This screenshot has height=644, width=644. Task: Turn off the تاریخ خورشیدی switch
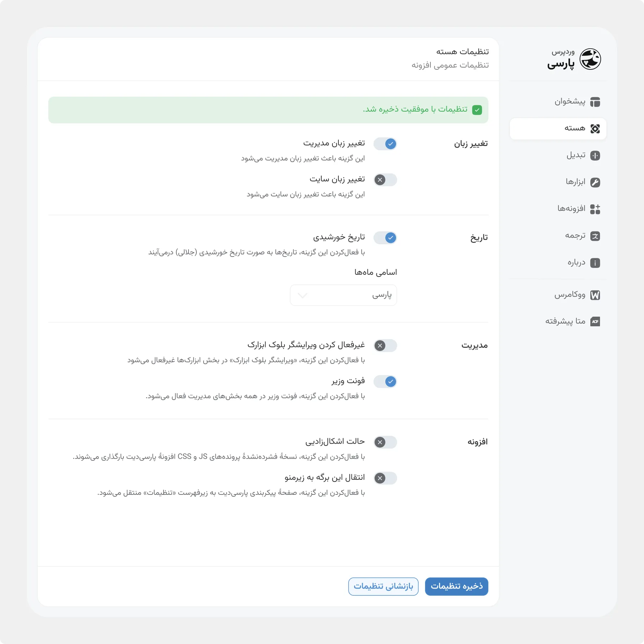coord(385,238)
